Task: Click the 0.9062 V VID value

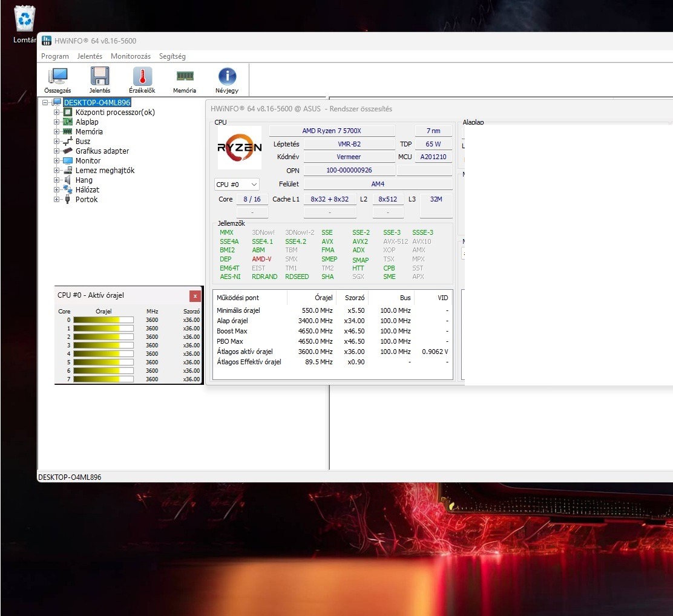Action: [x=435, y=352]
